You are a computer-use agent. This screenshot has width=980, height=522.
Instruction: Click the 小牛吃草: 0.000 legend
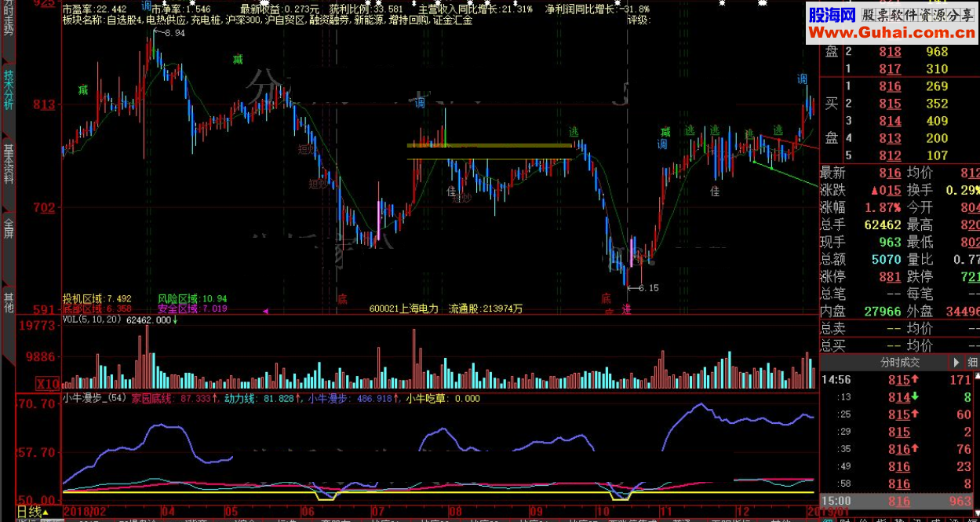(x=443, y=399)
